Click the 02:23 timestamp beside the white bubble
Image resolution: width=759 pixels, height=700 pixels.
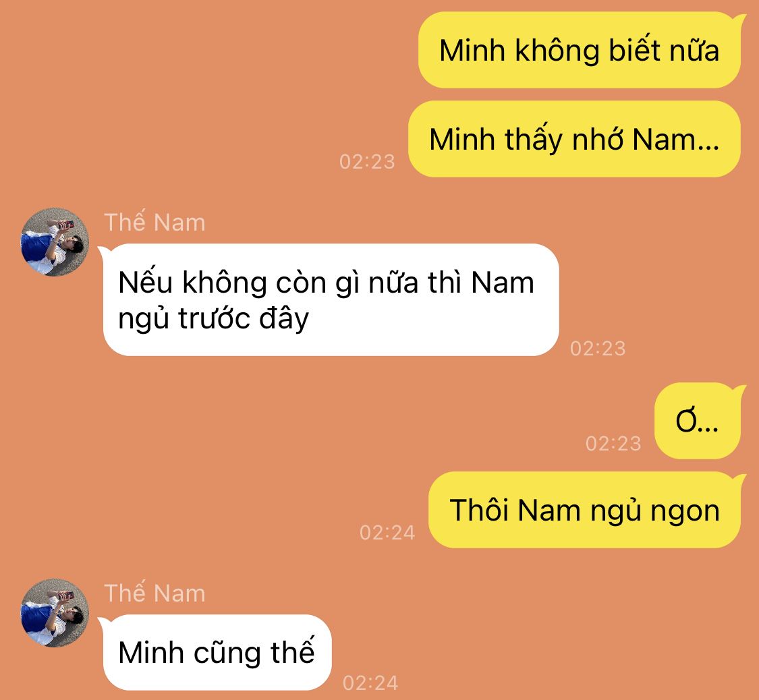point(598,348)
